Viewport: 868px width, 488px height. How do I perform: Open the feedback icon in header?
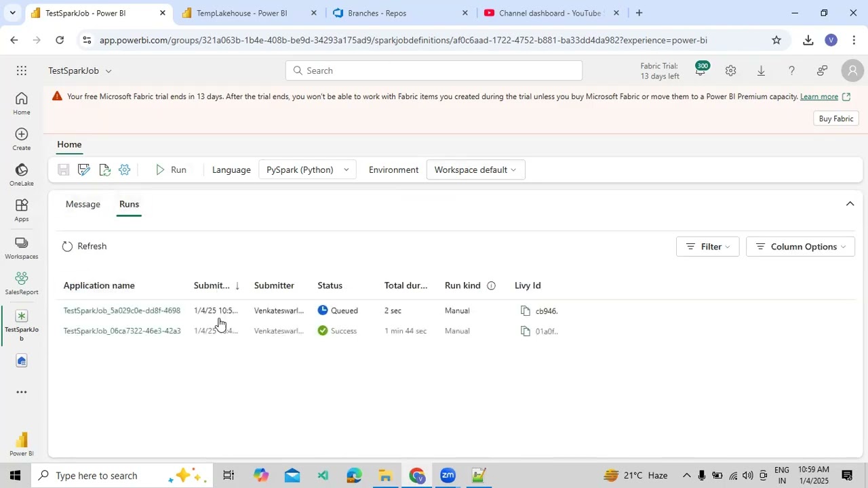[822, 70]
